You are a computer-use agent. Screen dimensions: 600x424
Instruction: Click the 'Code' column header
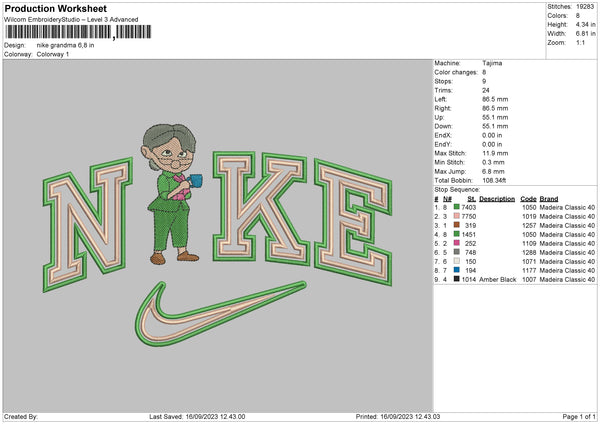click(528, 199)
